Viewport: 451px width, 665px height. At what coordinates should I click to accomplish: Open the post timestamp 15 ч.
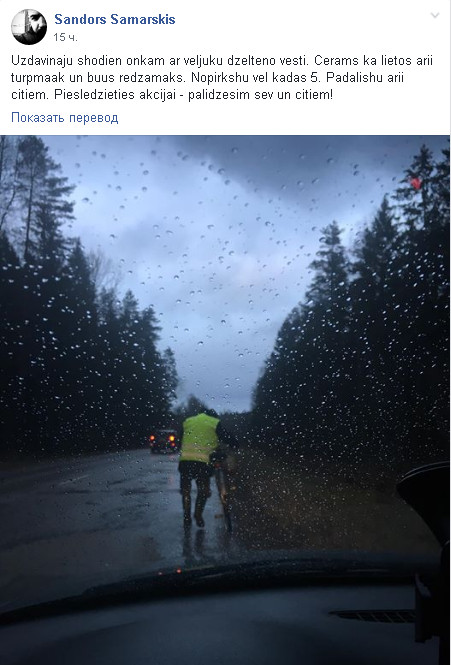(65, 37)
